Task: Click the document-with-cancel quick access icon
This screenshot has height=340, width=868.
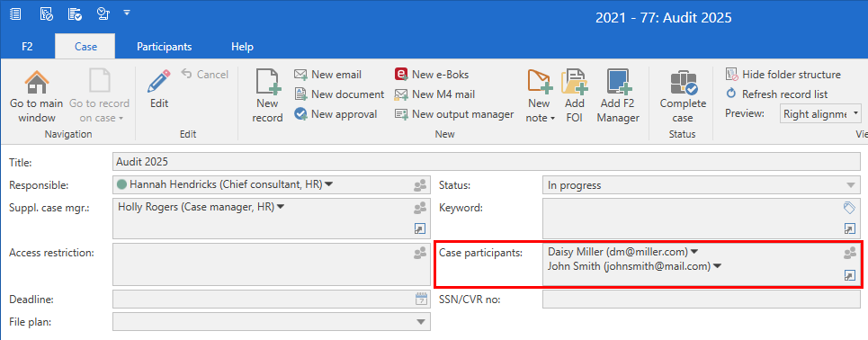Action: point(47,13)
